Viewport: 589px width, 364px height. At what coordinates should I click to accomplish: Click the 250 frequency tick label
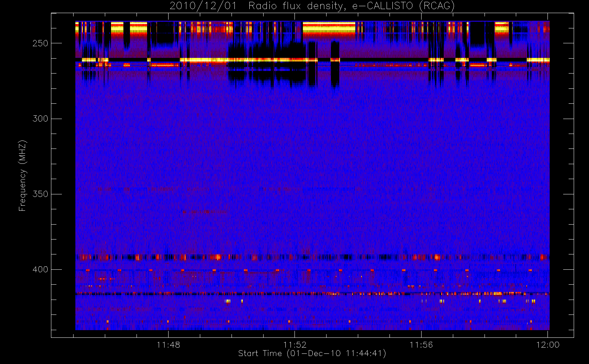click(40, 43)
